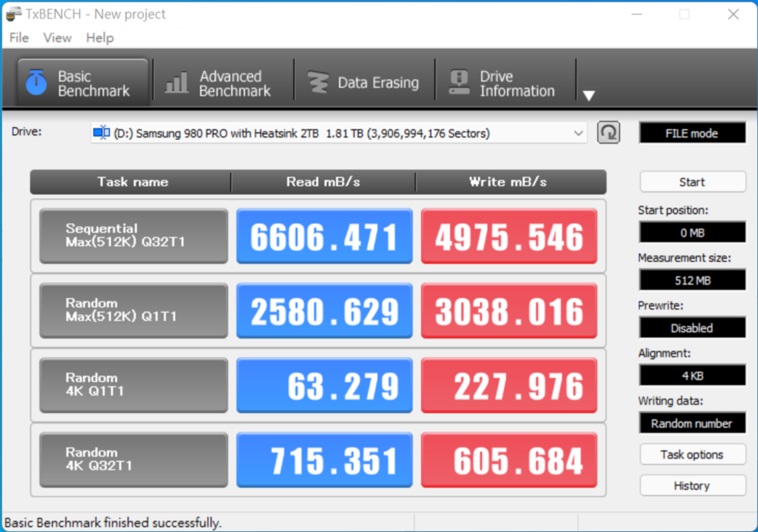Click the Measurement size 512 MB field
The image size is (758, 532).
point(692,281)
